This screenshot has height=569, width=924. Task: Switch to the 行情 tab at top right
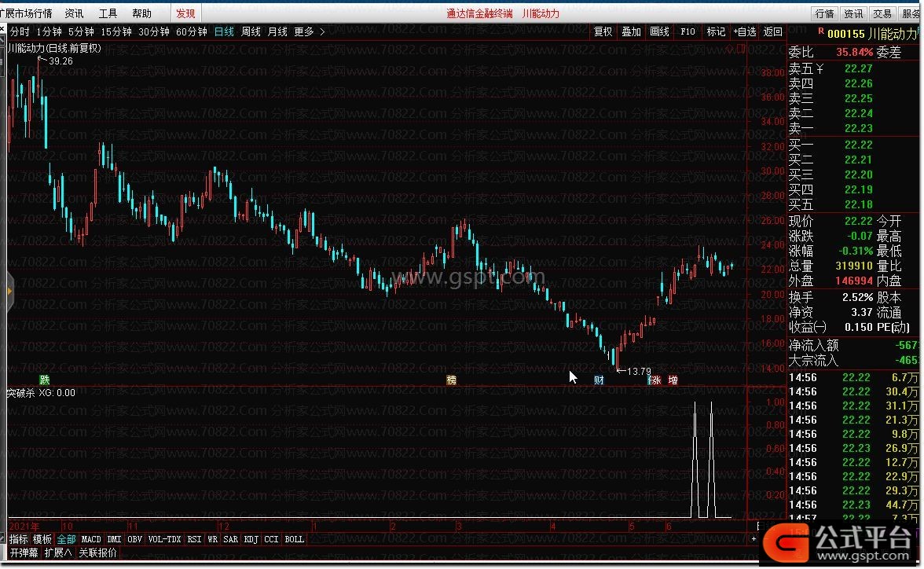coord(824,13)
